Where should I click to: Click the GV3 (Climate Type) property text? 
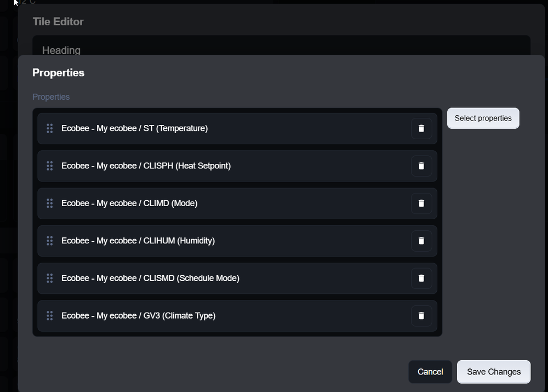(139, 315)
